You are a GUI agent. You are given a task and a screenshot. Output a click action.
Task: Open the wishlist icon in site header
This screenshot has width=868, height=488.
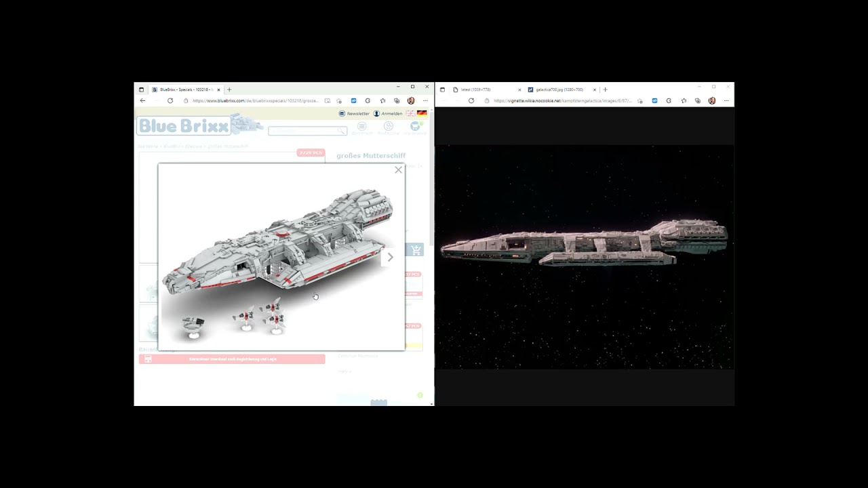coord(361,127)
